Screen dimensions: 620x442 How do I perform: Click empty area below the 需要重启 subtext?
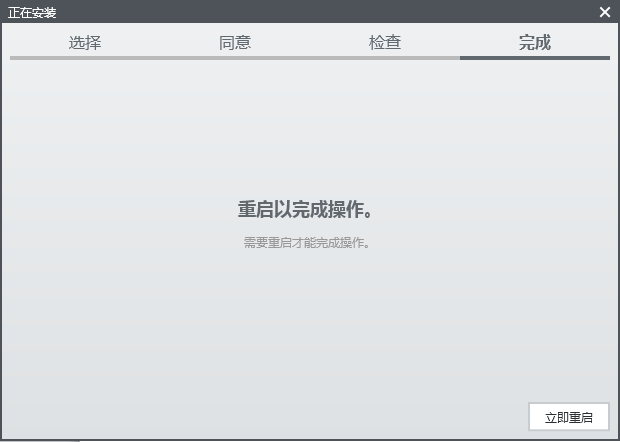coord(310,320)
